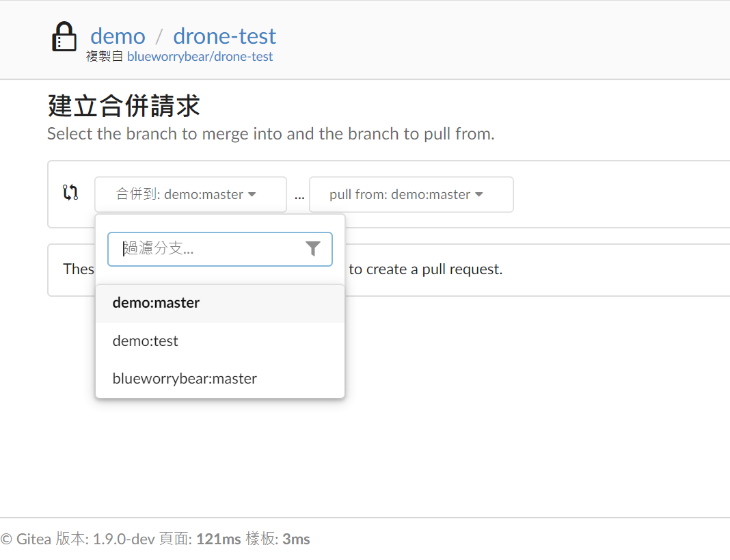Click the private repository lock icon
730x560 pixels.
tap(64, 36)
